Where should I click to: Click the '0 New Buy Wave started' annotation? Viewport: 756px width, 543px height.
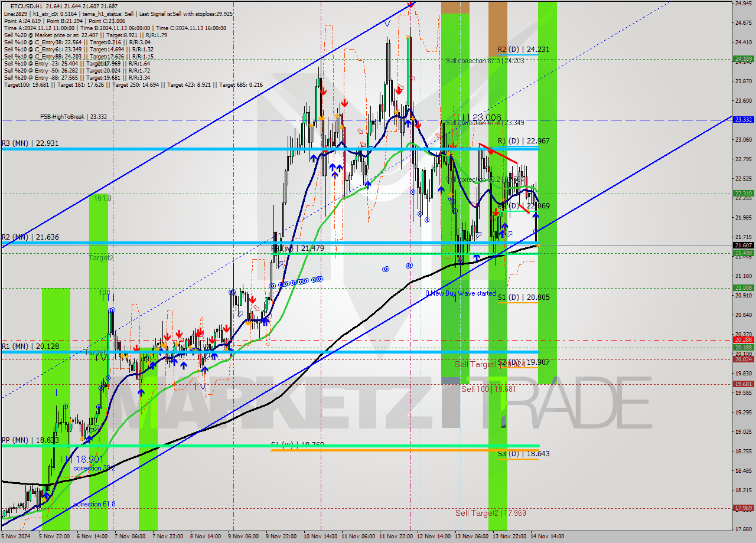[461, 293]
